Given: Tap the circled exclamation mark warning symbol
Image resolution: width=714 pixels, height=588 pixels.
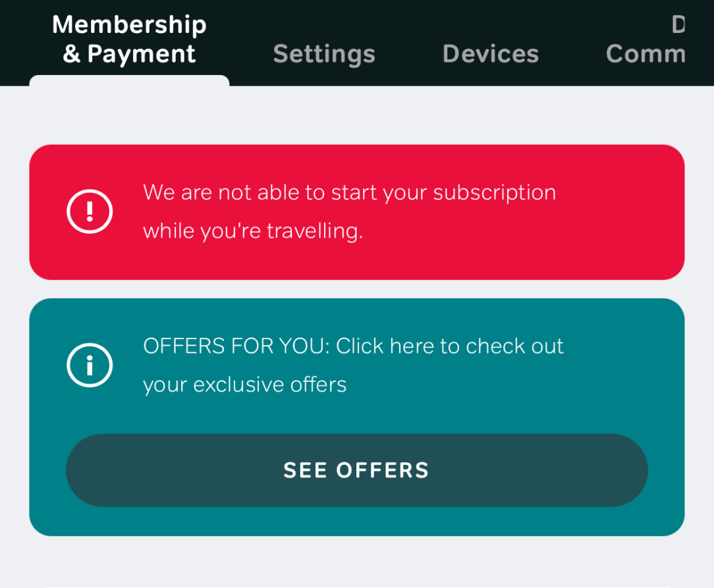Looking at the screenshot, I should click(x=90, y=211).
